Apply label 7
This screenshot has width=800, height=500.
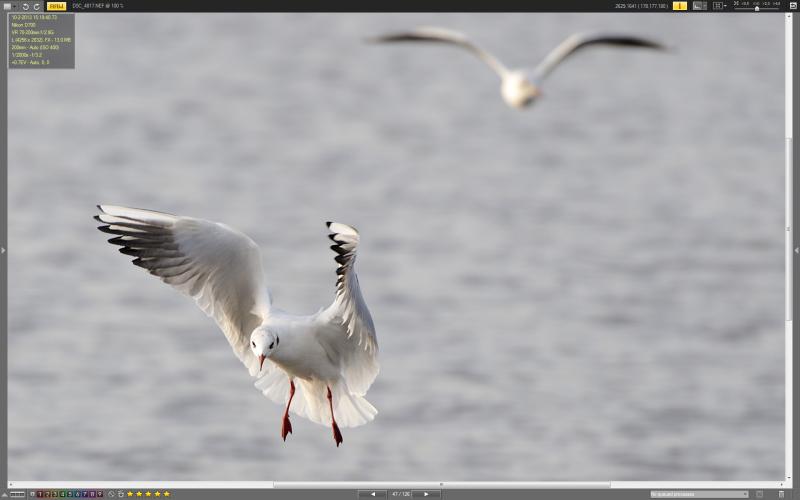tap(85, 494)
